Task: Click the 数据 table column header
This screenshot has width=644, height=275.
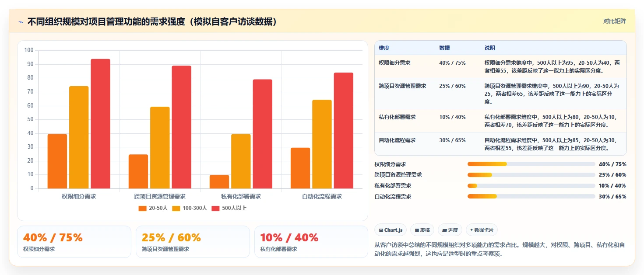Action: (444, 48)
